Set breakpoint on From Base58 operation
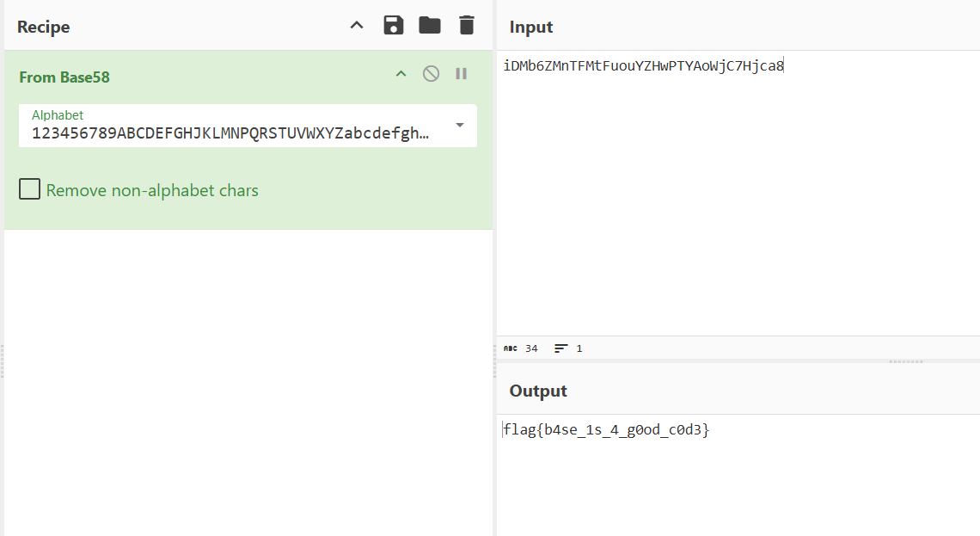 [462, 74]
